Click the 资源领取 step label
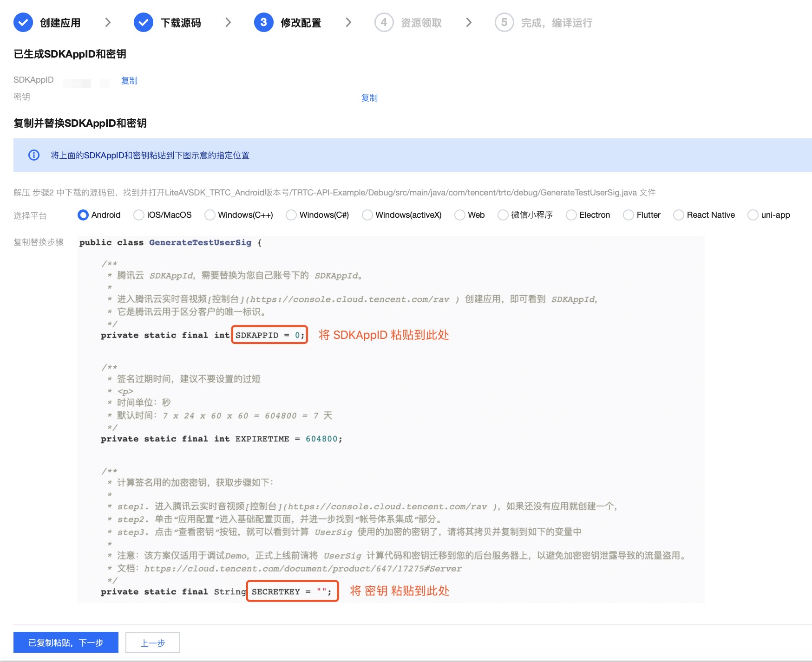 pyautogui.click(x=421, y=23)
